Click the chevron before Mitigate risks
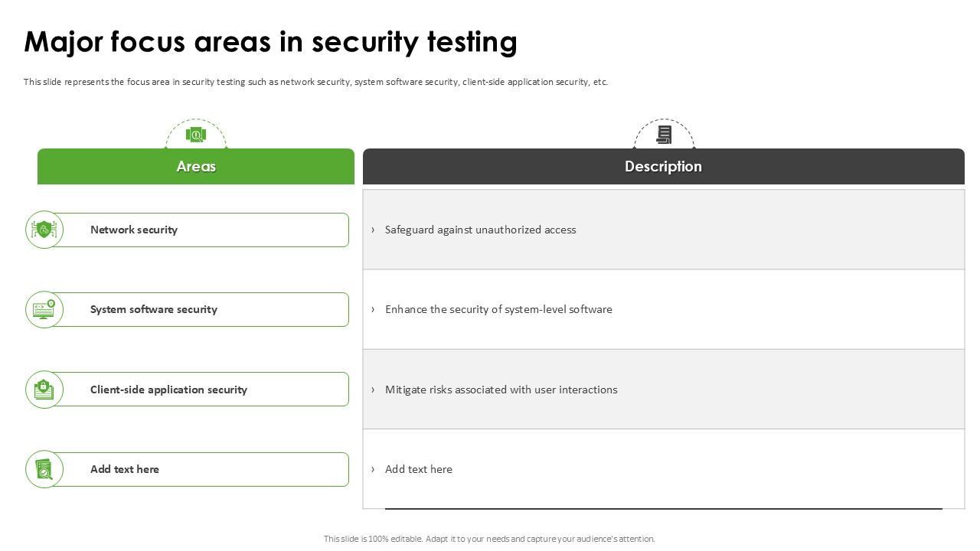 point(373,390)
